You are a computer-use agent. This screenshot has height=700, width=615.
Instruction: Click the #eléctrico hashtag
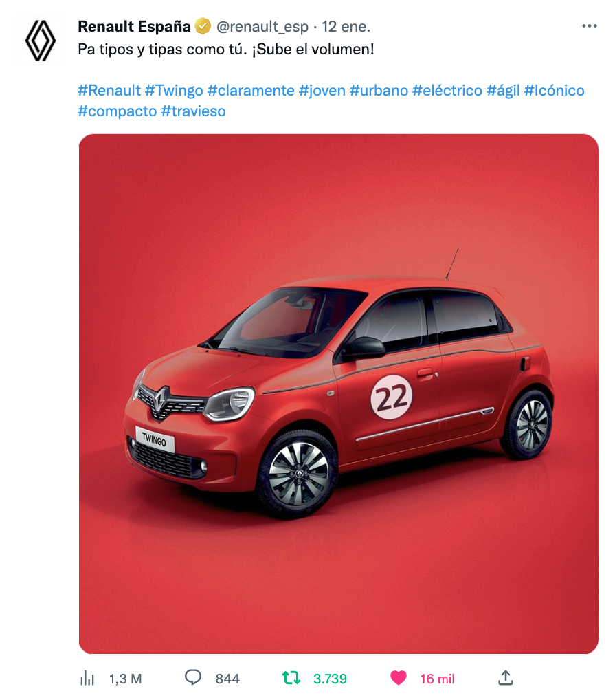(447, 91)
